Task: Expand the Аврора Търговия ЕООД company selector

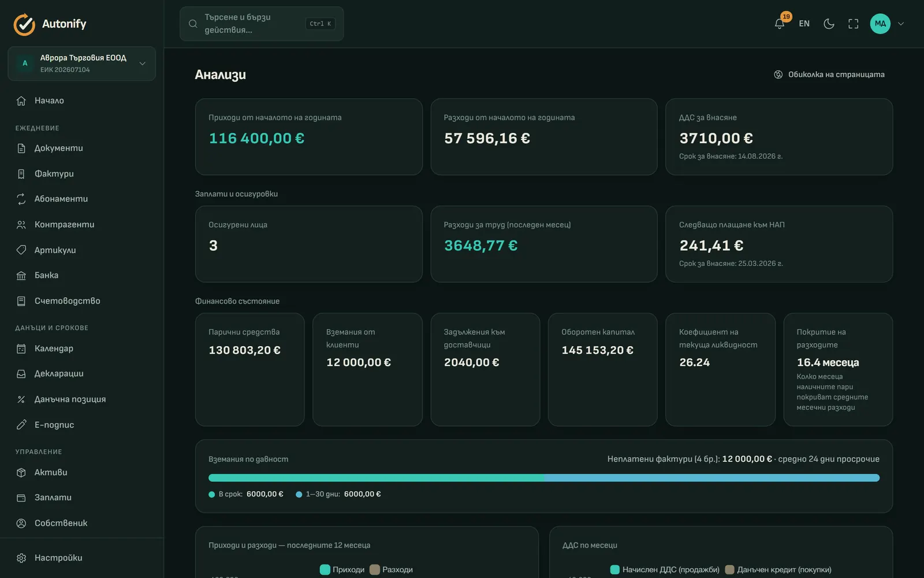Action: [x=81, y=64]
